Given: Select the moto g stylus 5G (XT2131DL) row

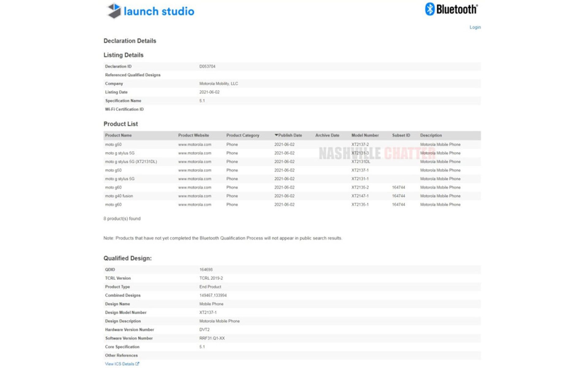Looking at the screenshot, I should [131, 162].
